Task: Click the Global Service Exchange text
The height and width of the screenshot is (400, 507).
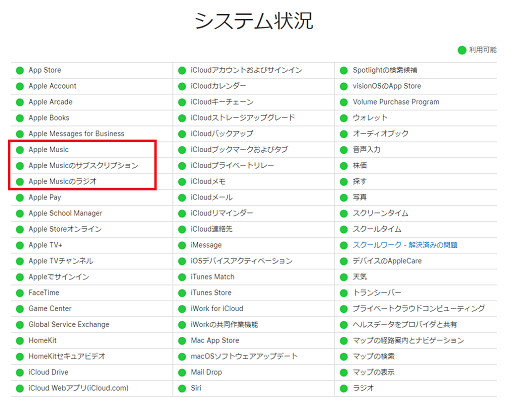Action: (69, 324)
